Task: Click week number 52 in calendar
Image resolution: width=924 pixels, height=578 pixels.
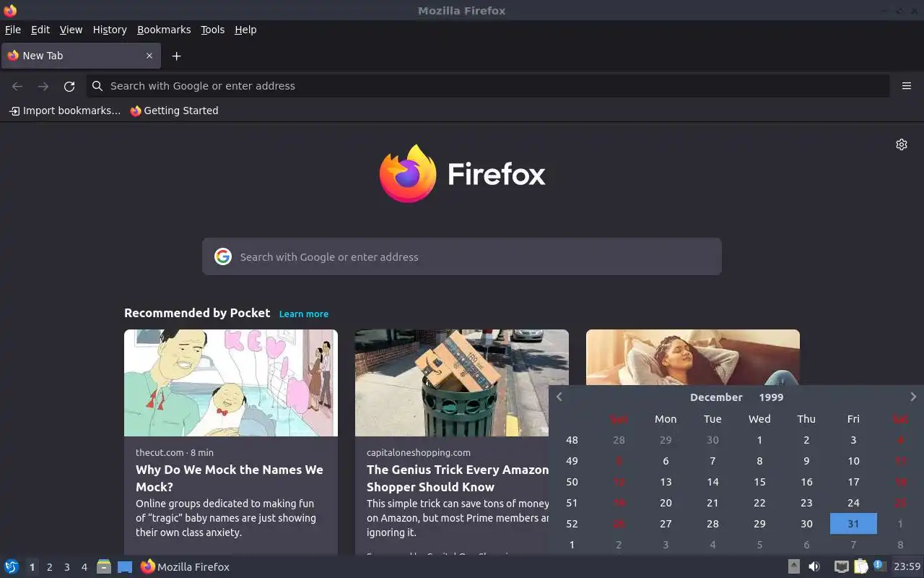Action: point(572,524)
